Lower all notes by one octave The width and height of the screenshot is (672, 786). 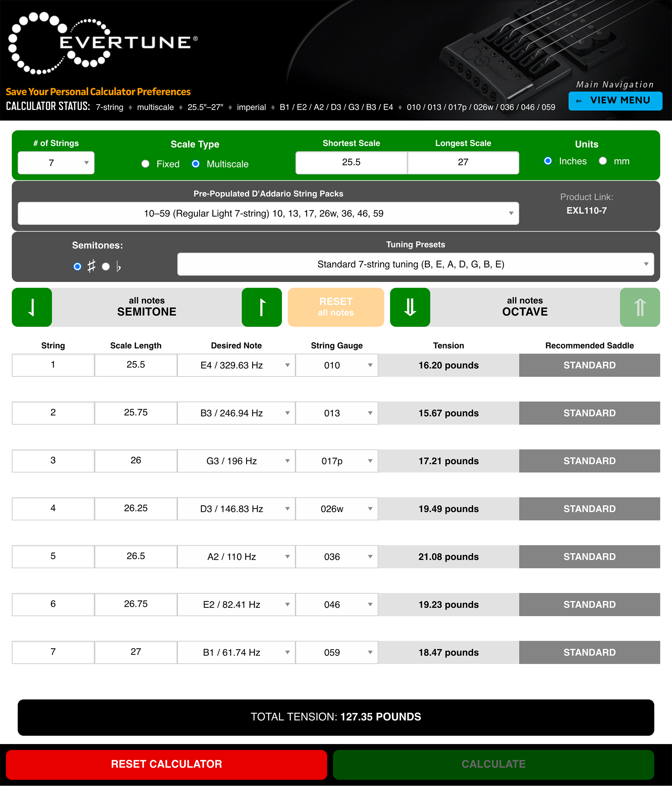(410, 307)
